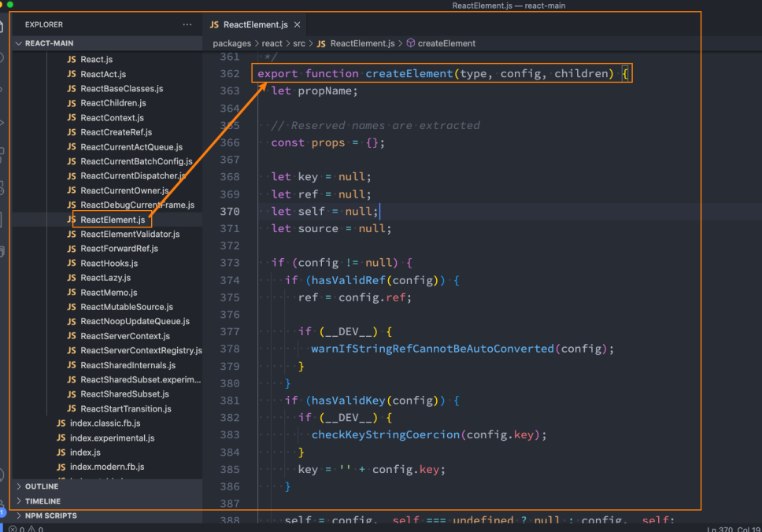Screen dimensions: 762x532
Task: Click 'let source = null' on line 371
Action: [331, 228]
